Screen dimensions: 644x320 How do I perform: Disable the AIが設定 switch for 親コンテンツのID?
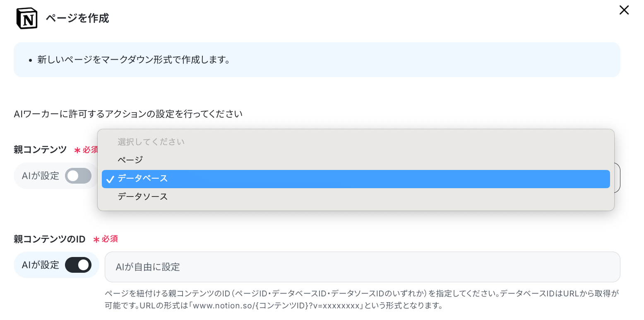click(78, 265)
